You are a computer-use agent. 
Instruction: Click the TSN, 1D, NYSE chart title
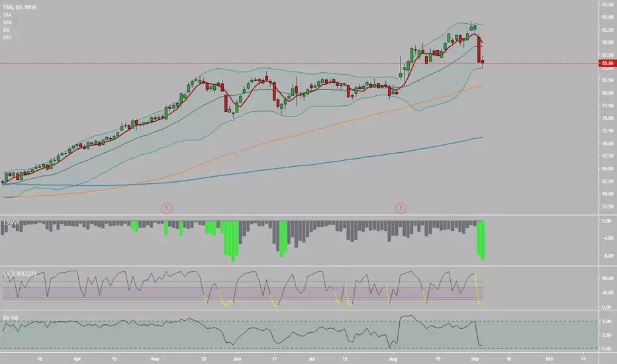[x=20, y=7]
